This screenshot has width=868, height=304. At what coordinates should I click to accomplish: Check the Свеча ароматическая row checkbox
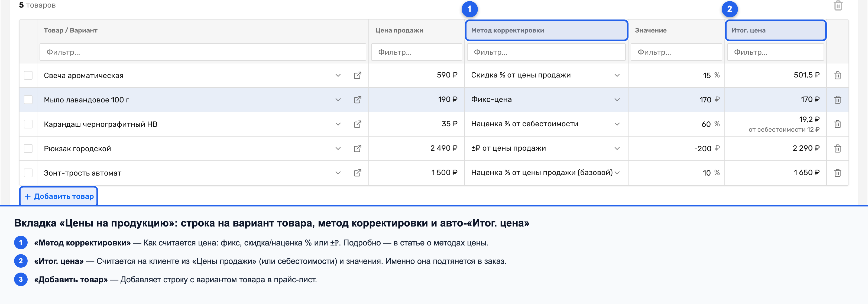click(28, 75)
